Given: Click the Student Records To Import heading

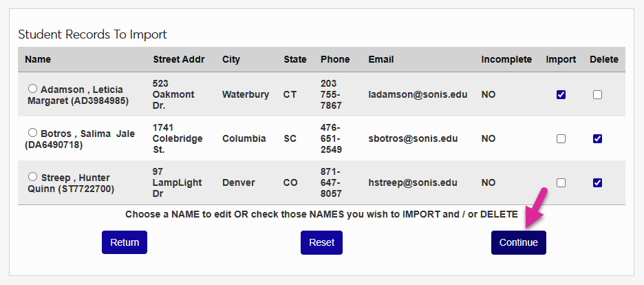Looking at the screenshot, I should pos(92,34).
